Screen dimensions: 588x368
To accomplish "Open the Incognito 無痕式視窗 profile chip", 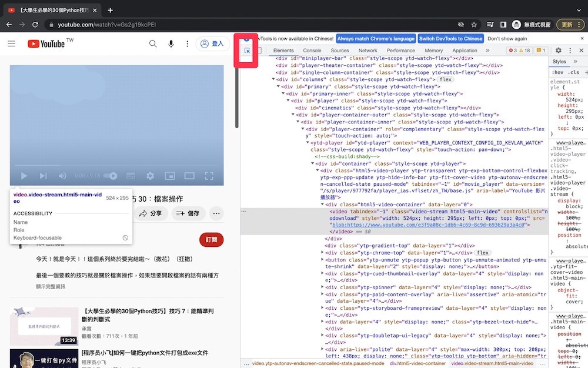I will (532, 25).
